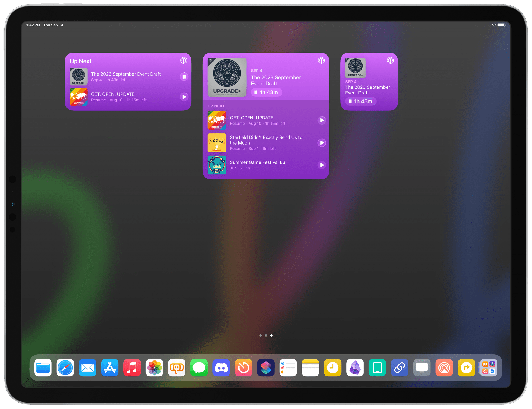This screenshot has width=532, height=409.
Task: Tap 'GET, OPEN, UPDATE' title in center widget
Action: (251, 118)
